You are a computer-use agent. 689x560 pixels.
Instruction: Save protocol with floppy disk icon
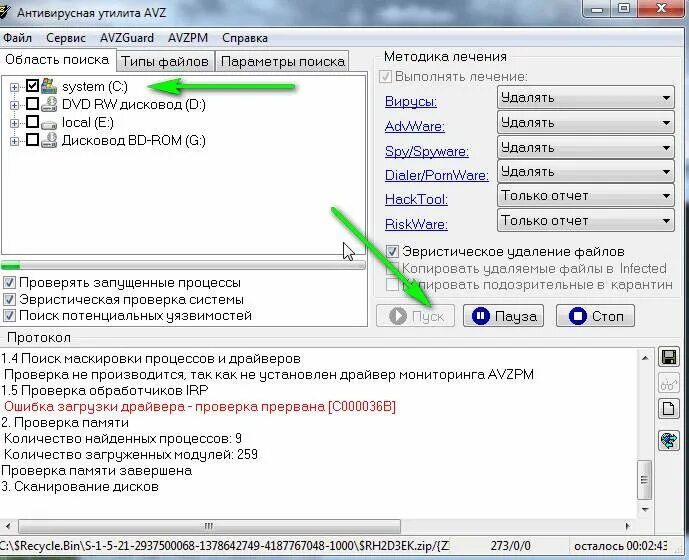[x=668, y=357]
